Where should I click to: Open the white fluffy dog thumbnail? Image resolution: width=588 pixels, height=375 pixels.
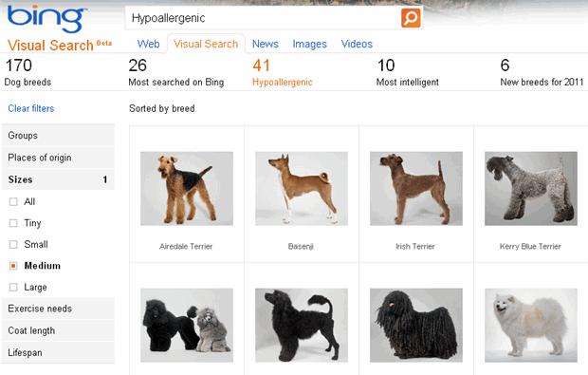(x=531, y=325)
